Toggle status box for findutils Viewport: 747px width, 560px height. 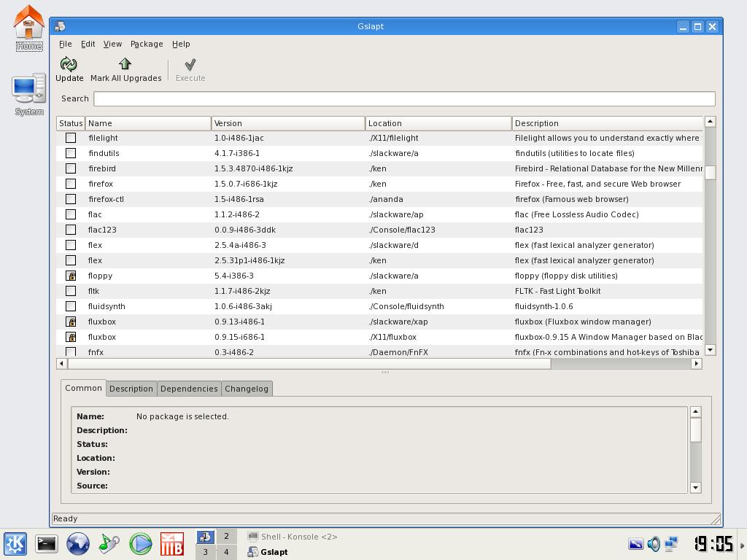71,153
